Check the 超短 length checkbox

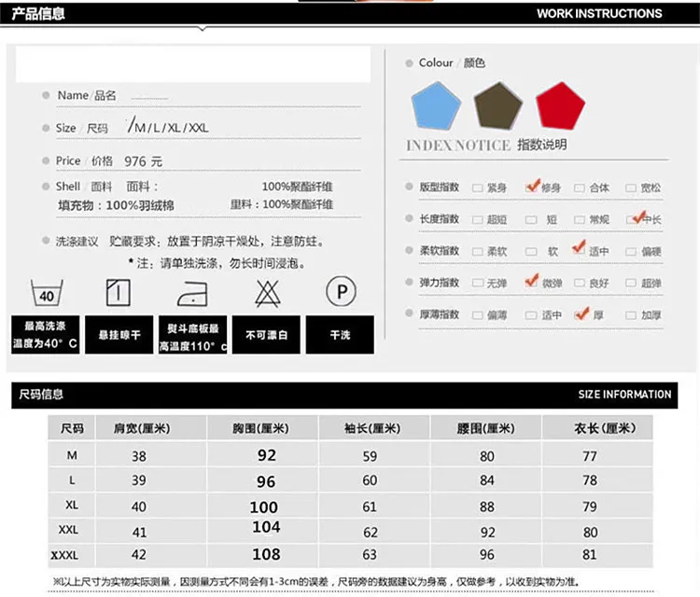tap(478, 219)
